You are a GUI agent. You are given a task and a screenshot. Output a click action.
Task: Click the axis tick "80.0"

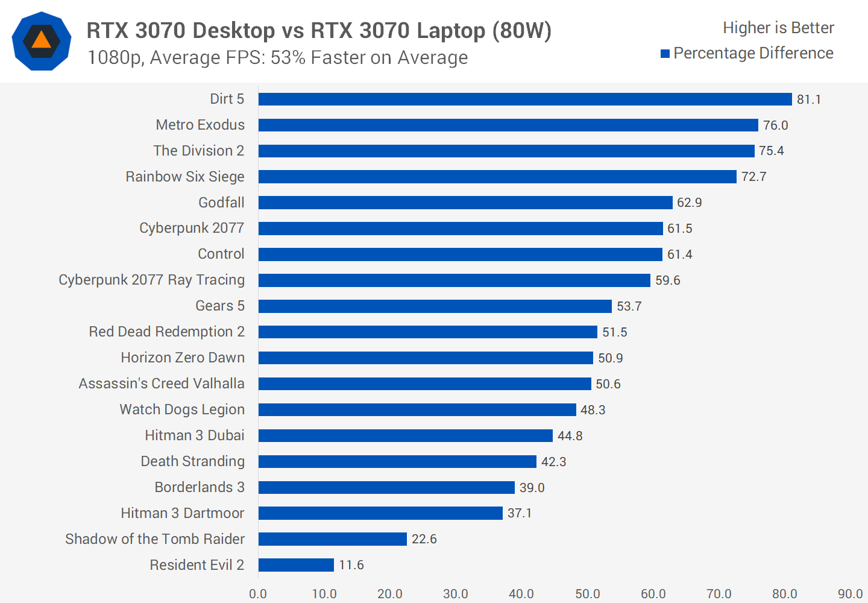tap(784, 594)
